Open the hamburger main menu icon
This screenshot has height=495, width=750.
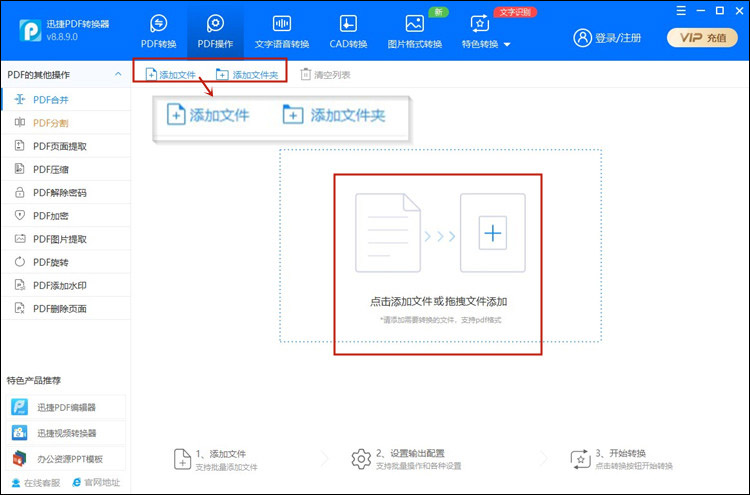coord(681,11)
